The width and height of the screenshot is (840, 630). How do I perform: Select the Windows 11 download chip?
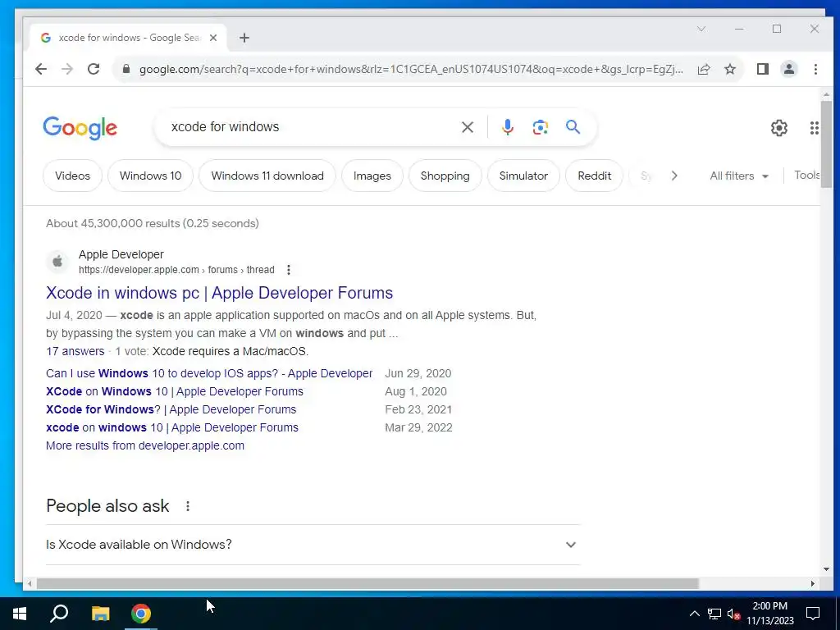(267, 176)
